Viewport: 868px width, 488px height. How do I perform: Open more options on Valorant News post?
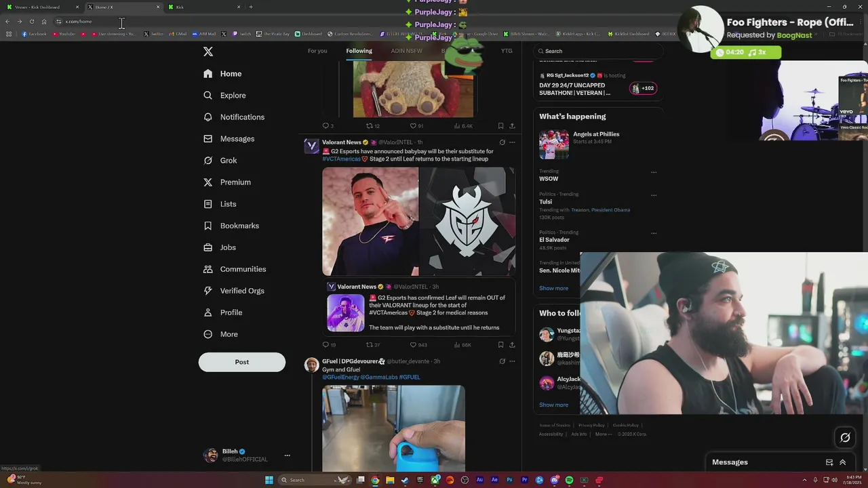click(512, 142)
